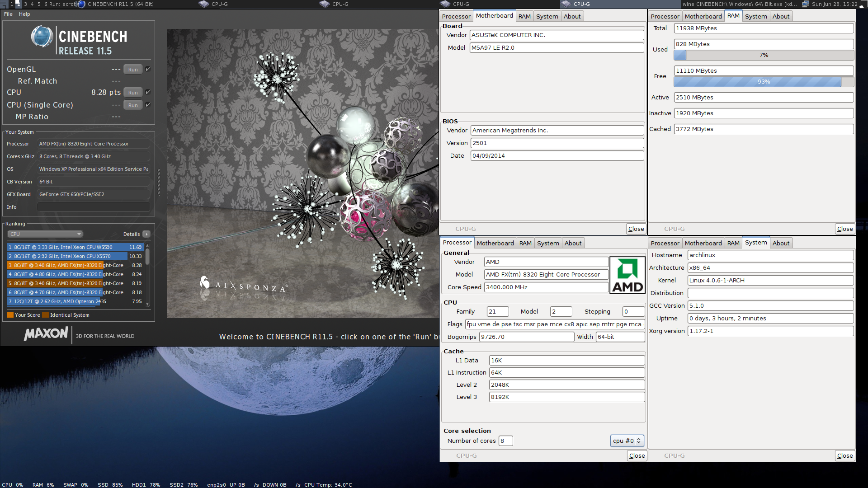
Task: Click the Ranking list scrollbar
Action: pos(147,274)
